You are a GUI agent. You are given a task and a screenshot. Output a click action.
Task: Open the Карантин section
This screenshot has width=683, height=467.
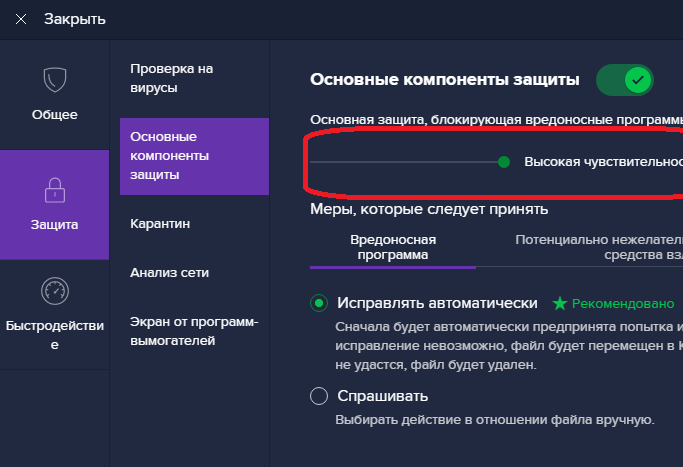[160, 223]
